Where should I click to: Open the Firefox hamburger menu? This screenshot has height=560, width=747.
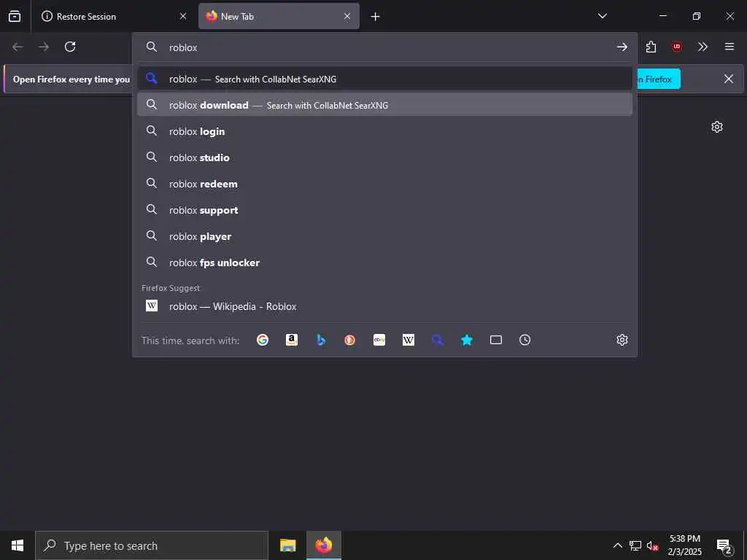pos(729,47)
